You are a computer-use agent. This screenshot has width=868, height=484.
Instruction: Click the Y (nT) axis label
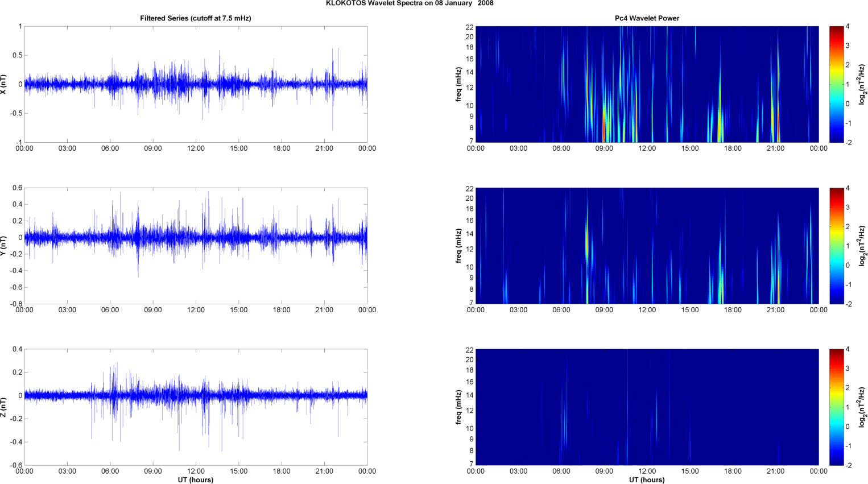4,246
